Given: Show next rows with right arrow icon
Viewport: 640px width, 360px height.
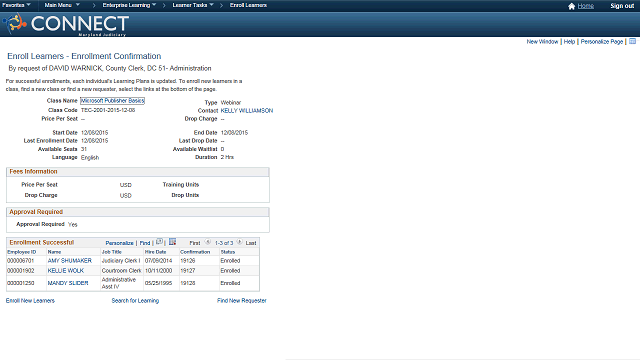Looking at the screenshot, I should point(240,242).
